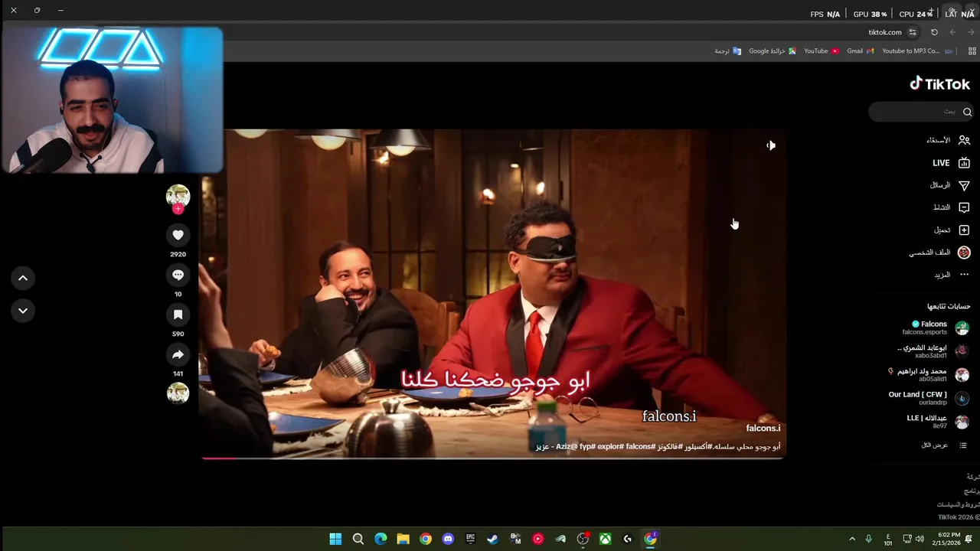The height and width of the screenshot is (551, 980).
Task: Click the search magnifier icon
Action: point(967,112)
